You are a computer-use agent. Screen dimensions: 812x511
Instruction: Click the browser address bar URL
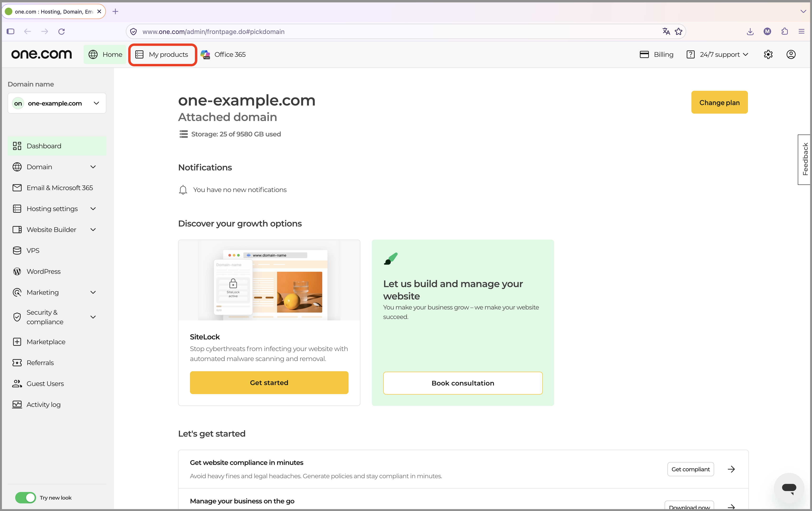point(213,31)
